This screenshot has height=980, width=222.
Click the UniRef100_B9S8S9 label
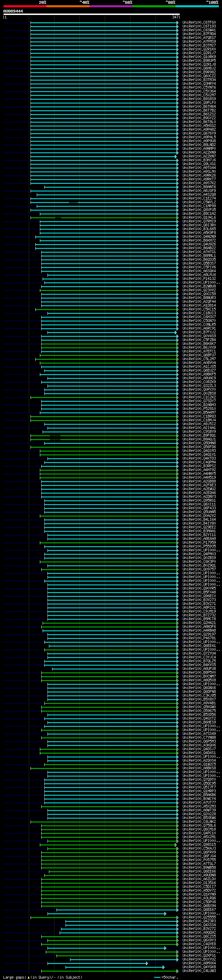coord(199,98)
